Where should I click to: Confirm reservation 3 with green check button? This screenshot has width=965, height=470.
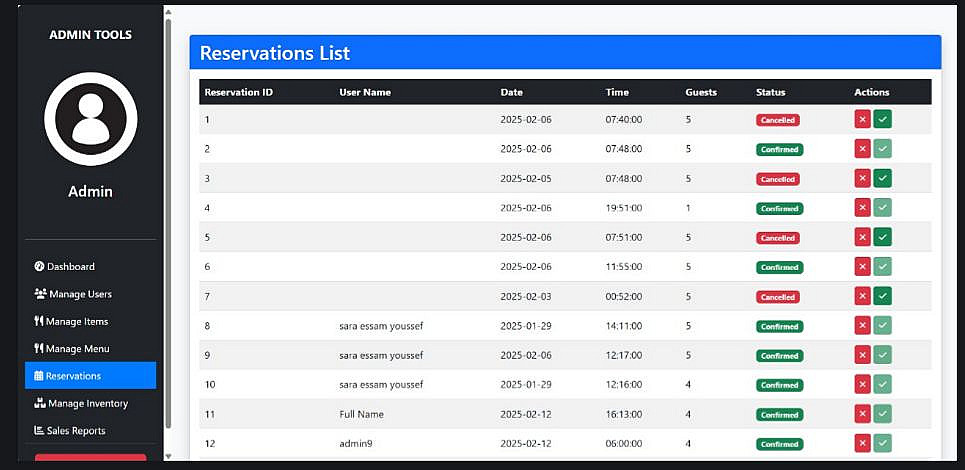coord(883,178)
